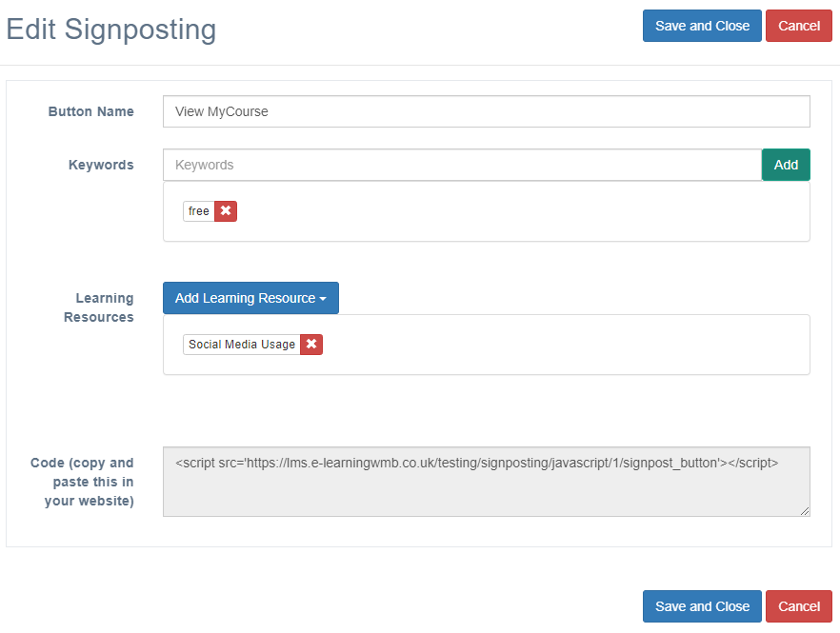Select the 'free' keyword label
Screen dimensions: 840x633
(x=199, y=211)
